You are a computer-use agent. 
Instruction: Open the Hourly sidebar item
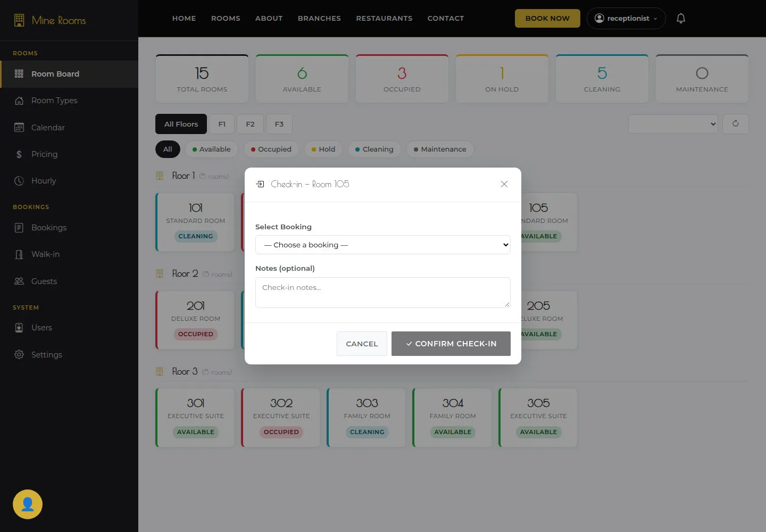point(69,181)
